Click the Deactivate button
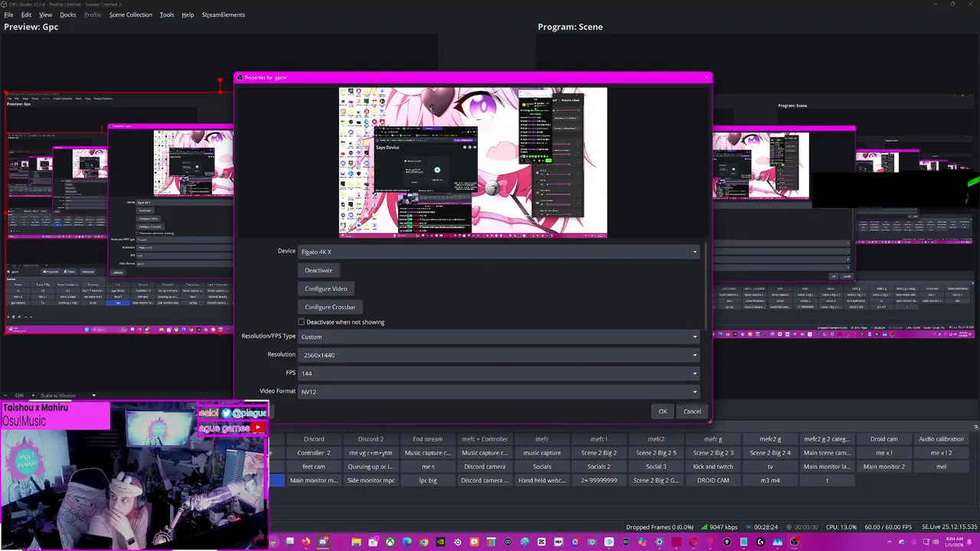The width and height of the screenshot is (980, 551). (318, 270)
